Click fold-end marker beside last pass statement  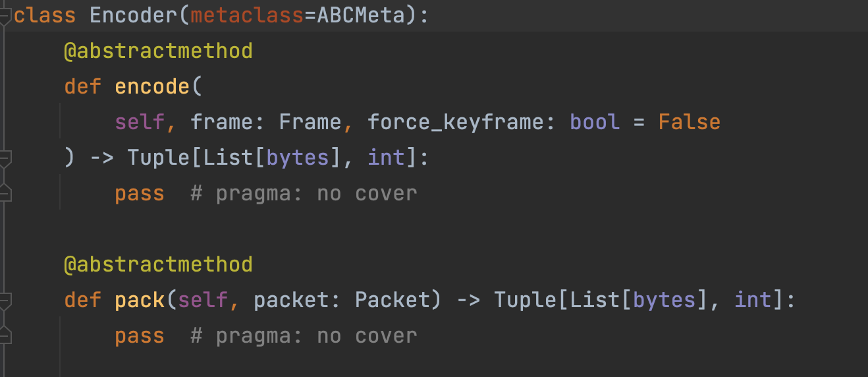[5, 335]
